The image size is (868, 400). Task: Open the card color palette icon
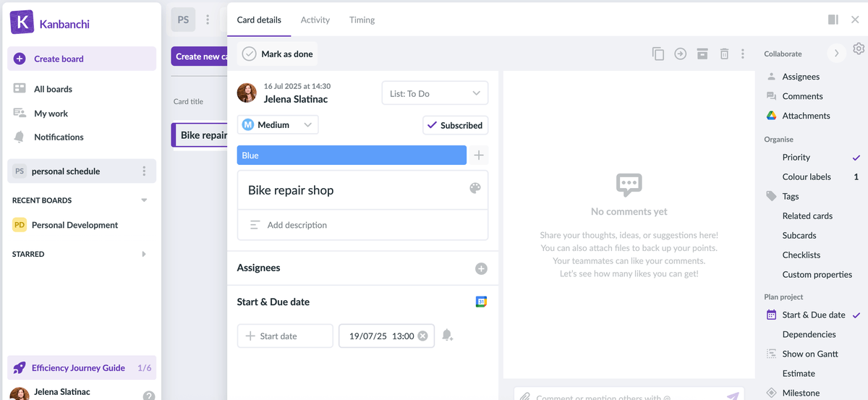[x=475, y=188]
